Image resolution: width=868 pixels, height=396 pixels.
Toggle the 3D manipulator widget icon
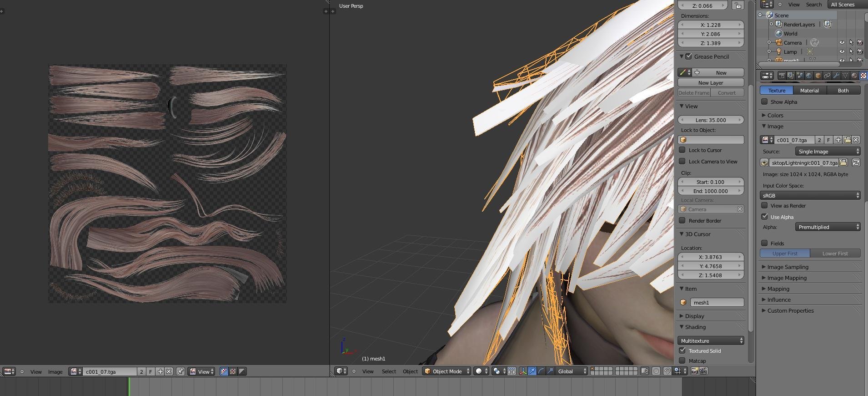pyautogui.click(x=523, y=371)
